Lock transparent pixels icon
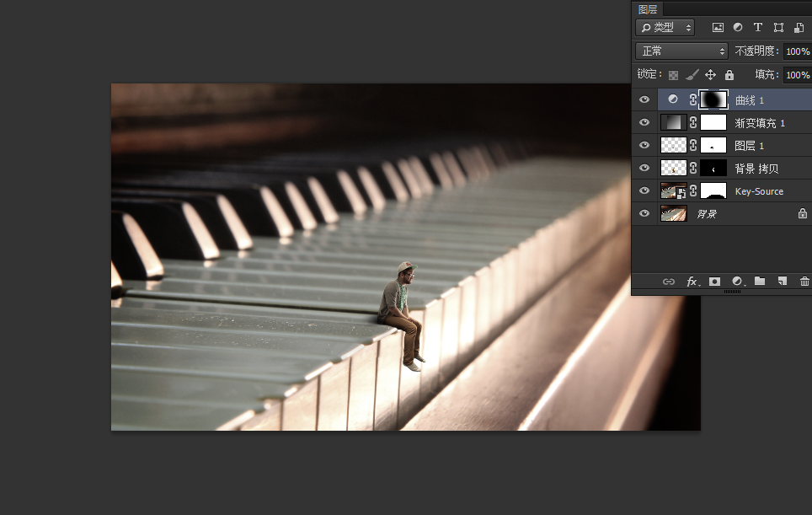This screenshot has width=812, height=515. click(673, 75)
